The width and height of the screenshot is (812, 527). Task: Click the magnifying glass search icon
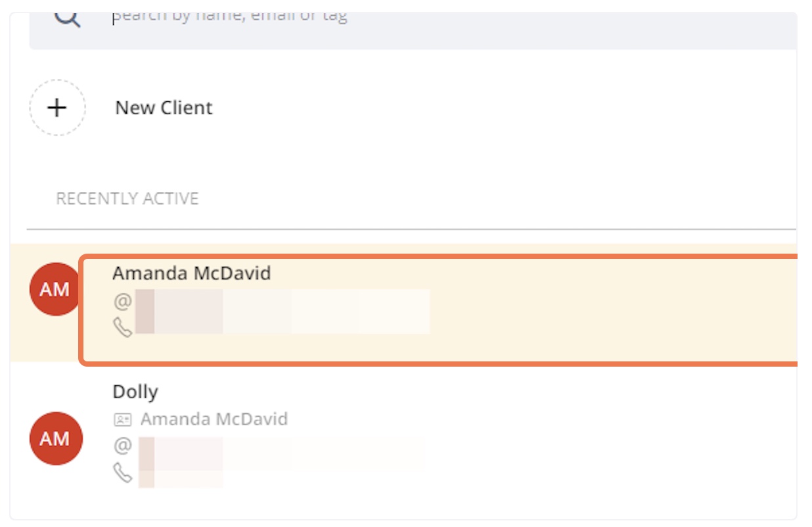tap(67, 18)
